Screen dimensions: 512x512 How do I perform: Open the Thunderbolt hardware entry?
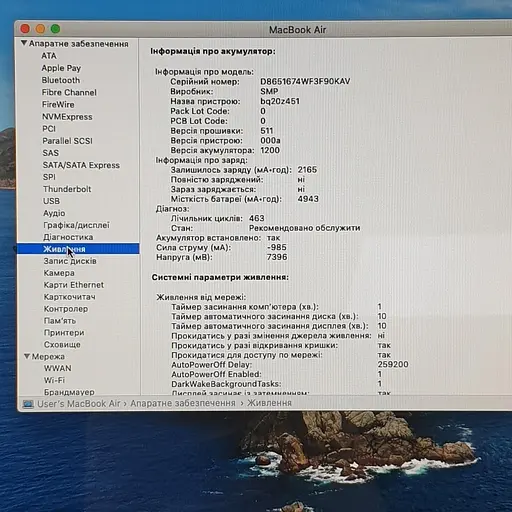pyautogui.click(x=67, y=189)
